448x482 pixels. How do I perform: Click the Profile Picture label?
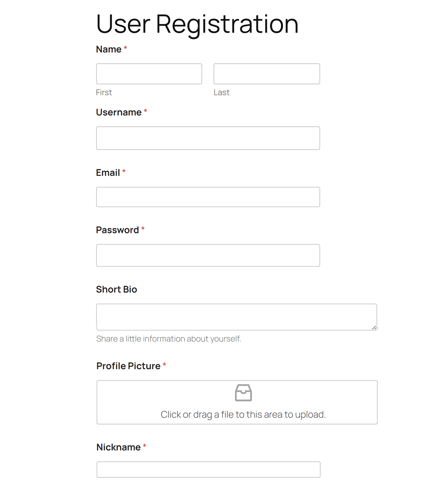(128, 366)
